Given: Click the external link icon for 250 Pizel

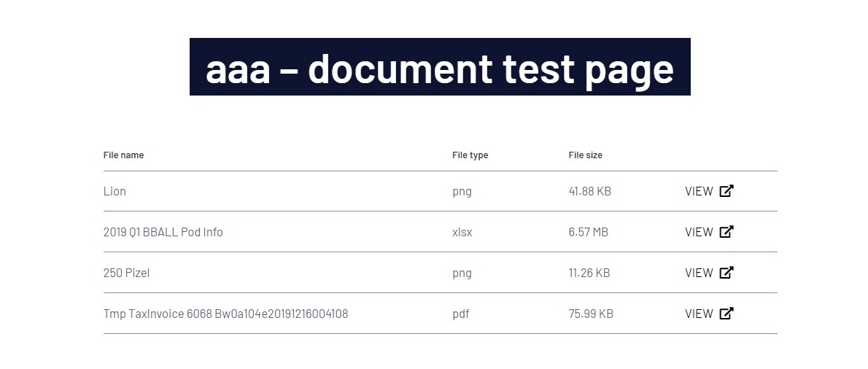Looking at the screenshot, I should click(x=726, y=273).
